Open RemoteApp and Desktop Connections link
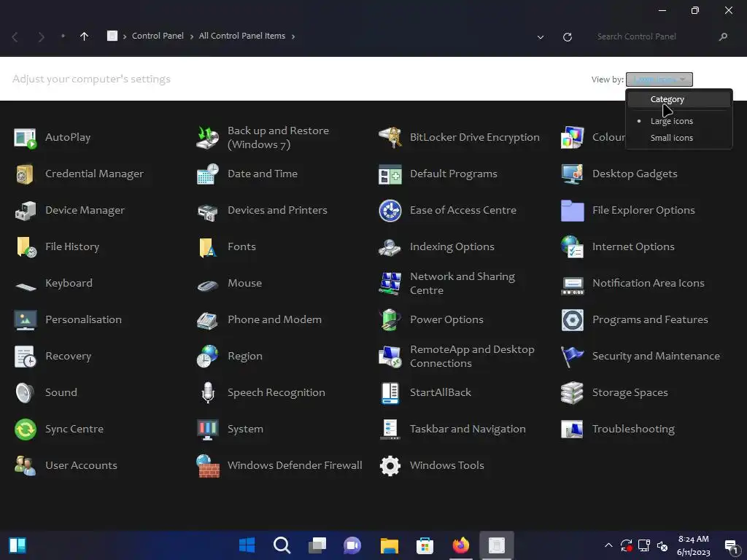747x560 pixels. (472, 357)
